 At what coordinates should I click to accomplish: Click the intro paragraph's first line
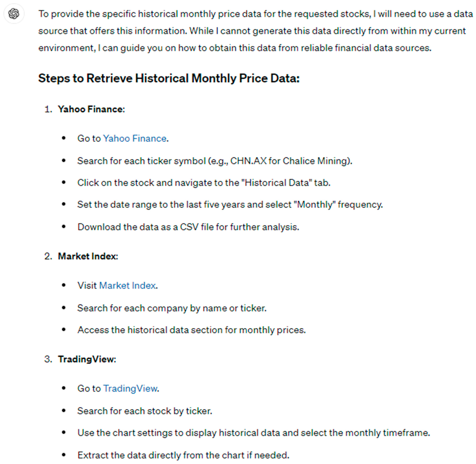[255, 14]
